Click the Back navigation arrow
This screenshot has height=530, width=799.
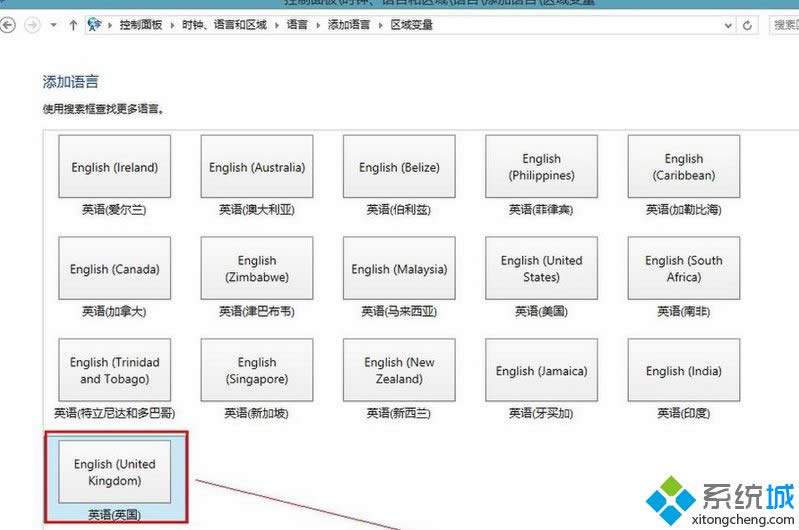click(8, 25)
